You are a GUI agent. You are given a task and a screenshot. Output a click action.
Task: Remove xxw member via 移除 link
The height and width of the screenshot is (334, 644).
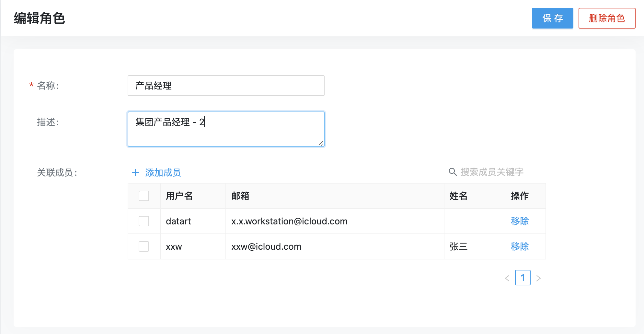520,246
